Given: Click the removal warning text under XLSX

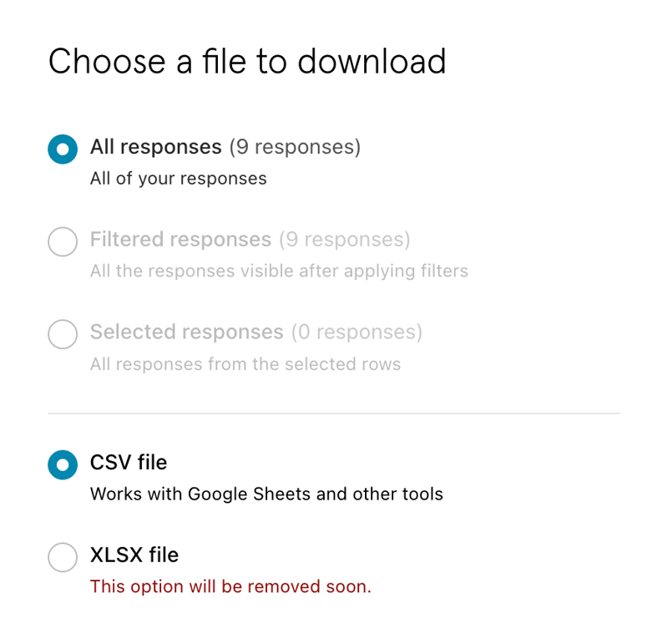Looking at the screenshot, I should [230, 586].
